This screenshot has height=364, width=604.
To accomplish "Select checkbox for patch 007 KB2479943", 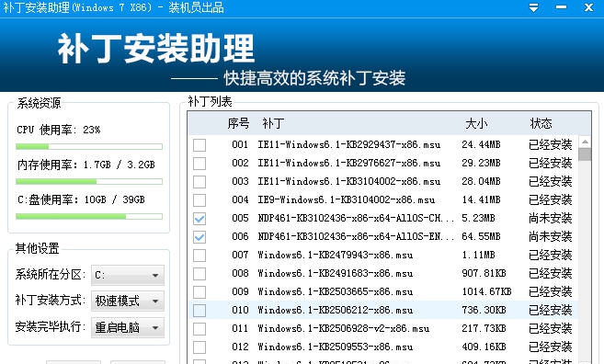I will pyautogui.click(x=199, y=256).
